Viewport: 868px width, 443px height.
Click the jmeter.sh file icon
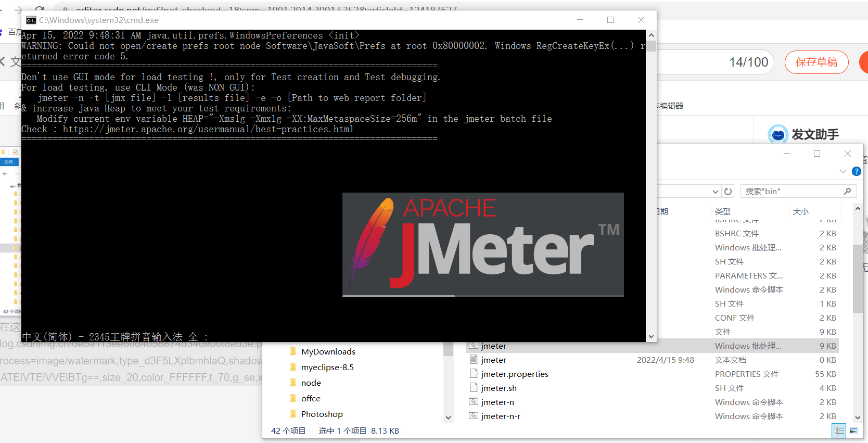pos(473,388)
